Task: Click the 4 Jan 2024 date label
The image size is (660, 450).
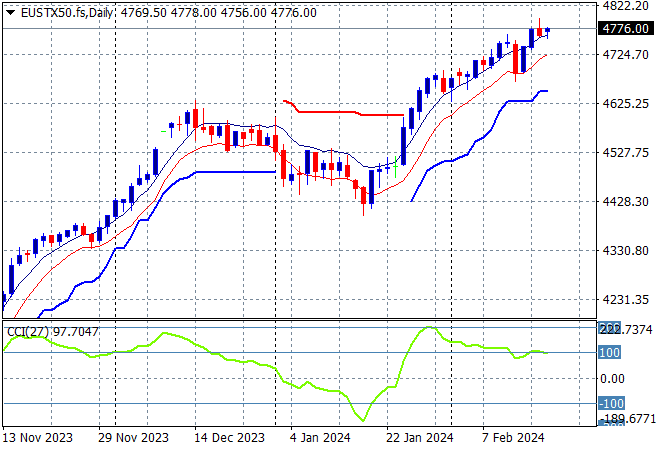Action: click(x=320, y=438)
